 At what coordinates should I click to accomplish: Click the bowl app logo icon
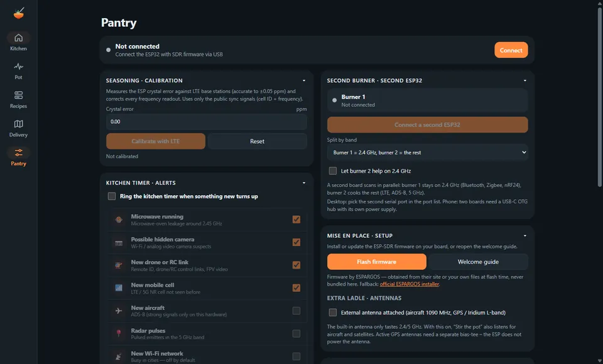coord(18,13)
